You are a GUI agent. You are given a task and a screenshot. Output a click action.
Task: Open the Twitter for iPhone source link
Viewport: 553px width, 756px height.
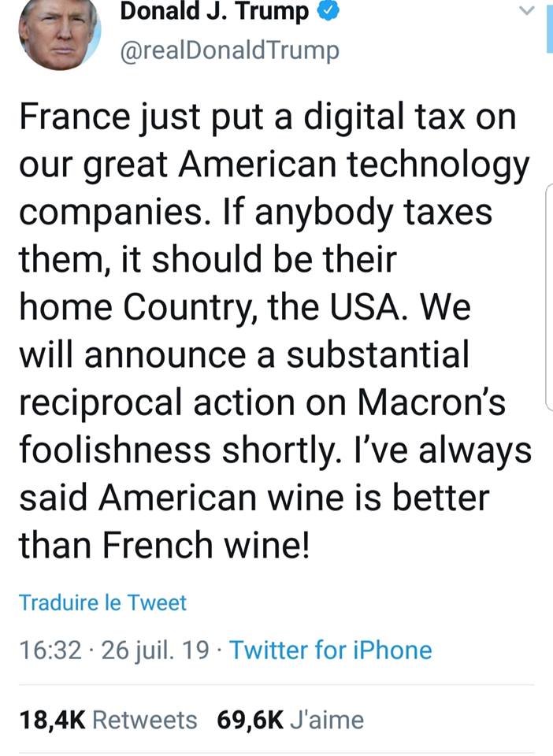coord(331,650)
